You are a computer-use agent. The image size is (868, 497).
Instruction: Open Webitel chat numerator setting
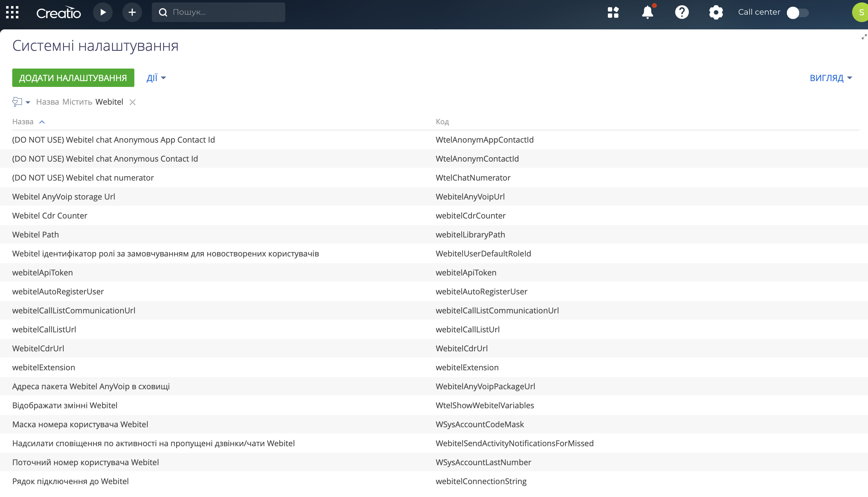(83, 177)
